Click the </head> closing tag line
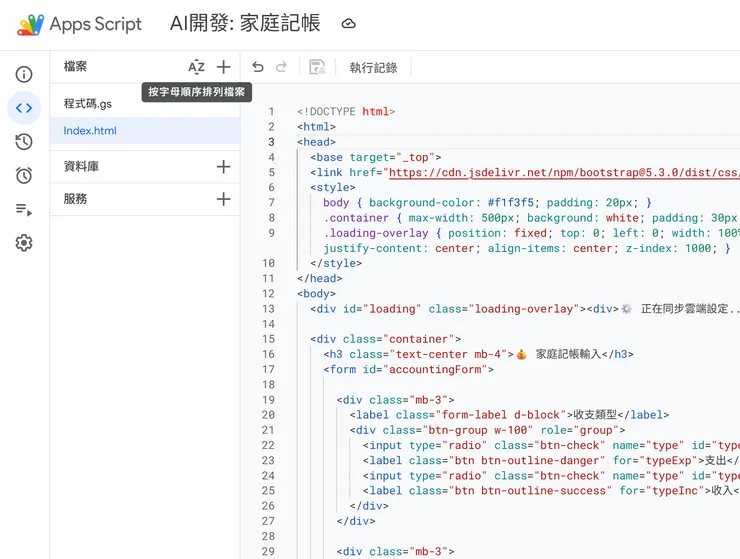Screen dimensions: 740x559 coord(320,279)
